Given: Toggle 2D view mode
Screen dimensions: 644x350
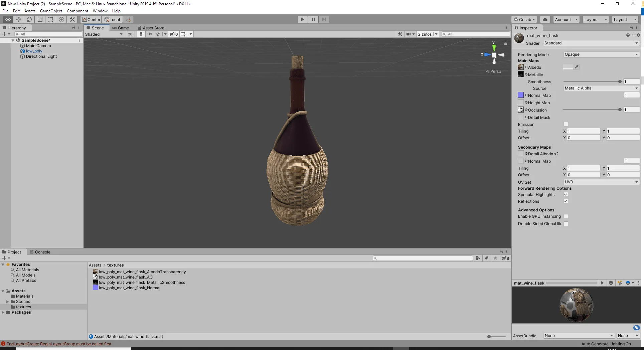Looking at the screenshot, I should (130, 34).
